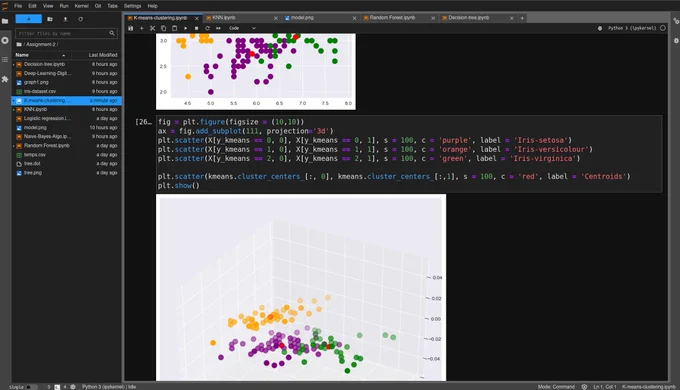680x390 pixels.
Task: Open the View menu
Action: click(x=48, y=6)
